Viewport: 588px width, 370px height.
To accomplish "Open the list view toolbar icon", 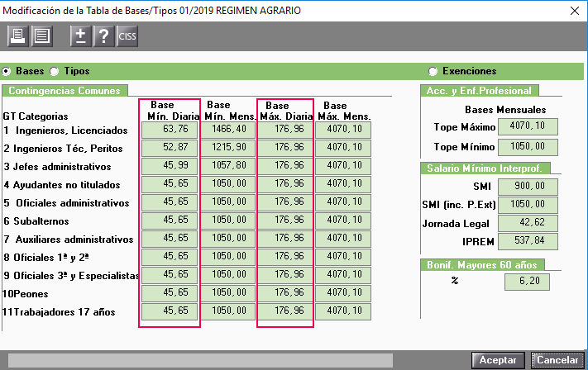I will [41, 36].
